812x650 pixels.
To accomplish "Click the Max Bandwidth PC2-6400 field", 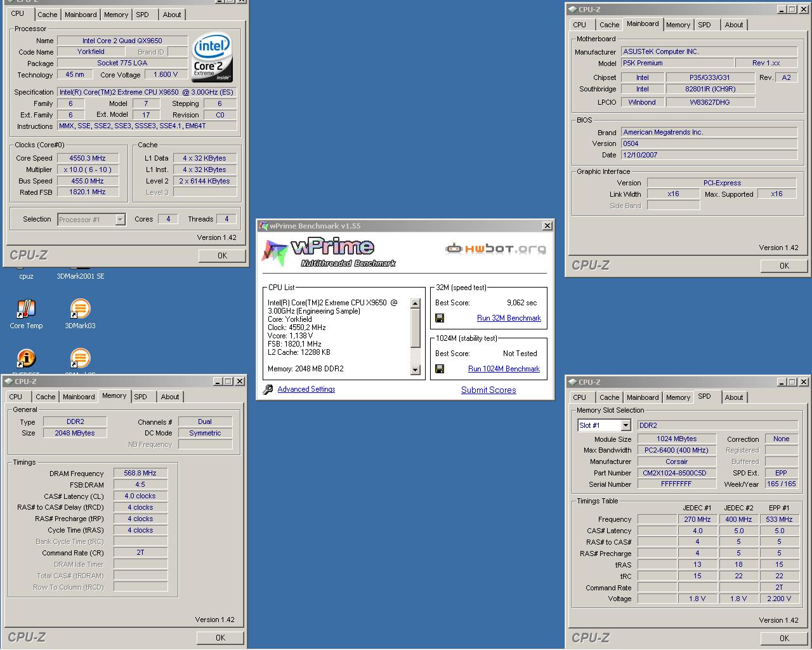I will 677,450.
